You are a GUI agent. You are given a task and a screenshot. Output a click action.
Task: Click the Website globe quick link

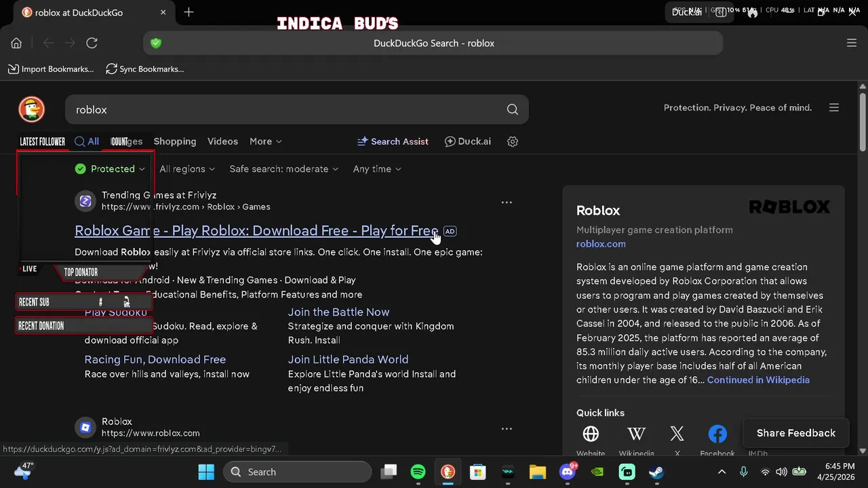pyautogui.click(x=591, y=434)
